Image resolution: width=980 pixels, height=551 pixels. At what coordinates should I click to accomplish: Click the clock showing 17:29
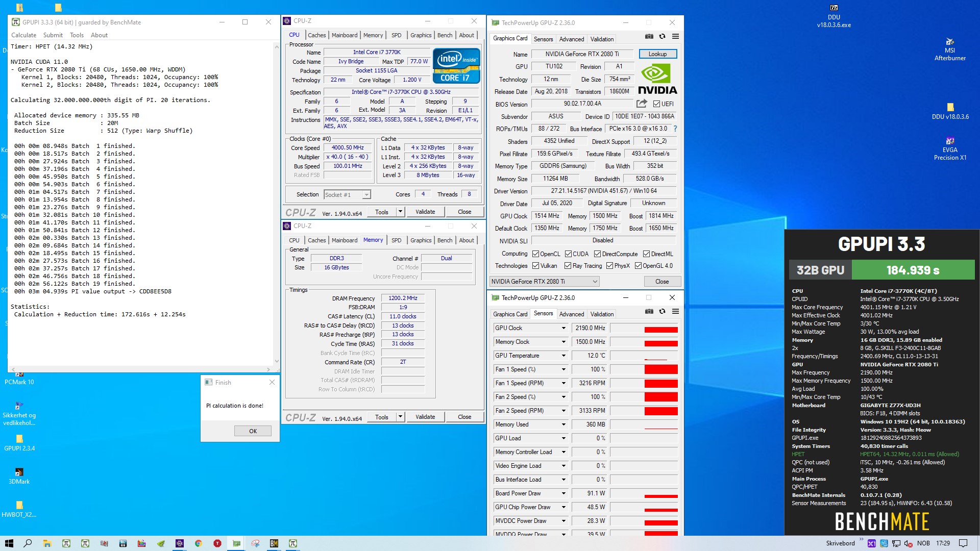pyautogui.click(x=943, y=543)
